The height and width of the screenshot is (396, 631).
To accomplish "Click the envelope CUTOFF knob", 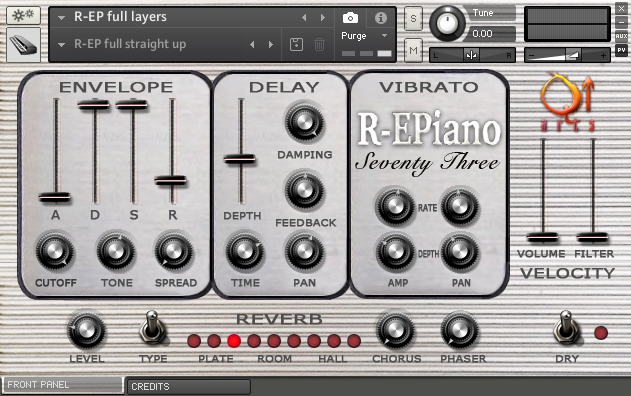I will pos(55,251).
